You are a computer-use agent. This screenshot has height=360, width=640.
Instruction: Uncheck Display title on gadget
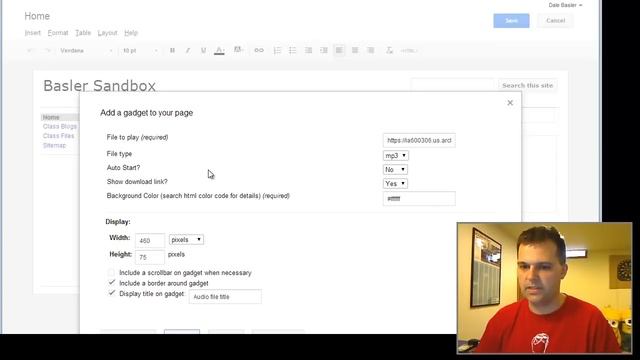point(111,293)
